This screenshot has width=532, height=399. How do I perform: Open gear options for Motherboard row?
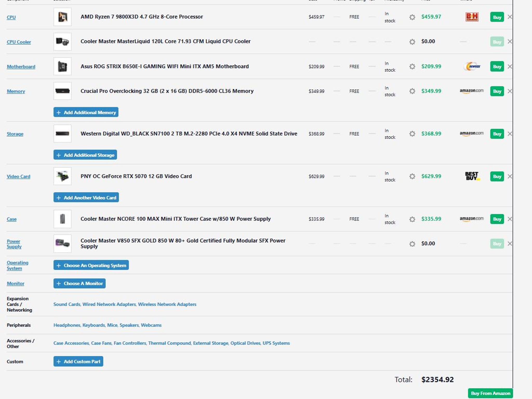(x=412, y=66)
